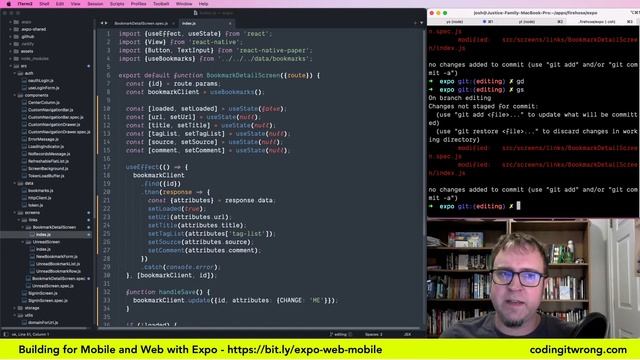Click the editor tab history arrows
The height and width of the screenshot is (360, 640).
pos(104,23)
